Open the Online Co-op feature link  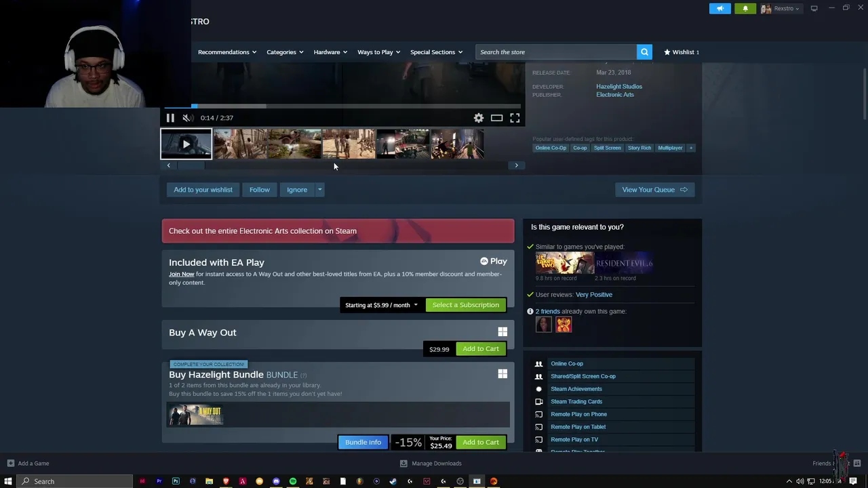click(x=567, y=364)
